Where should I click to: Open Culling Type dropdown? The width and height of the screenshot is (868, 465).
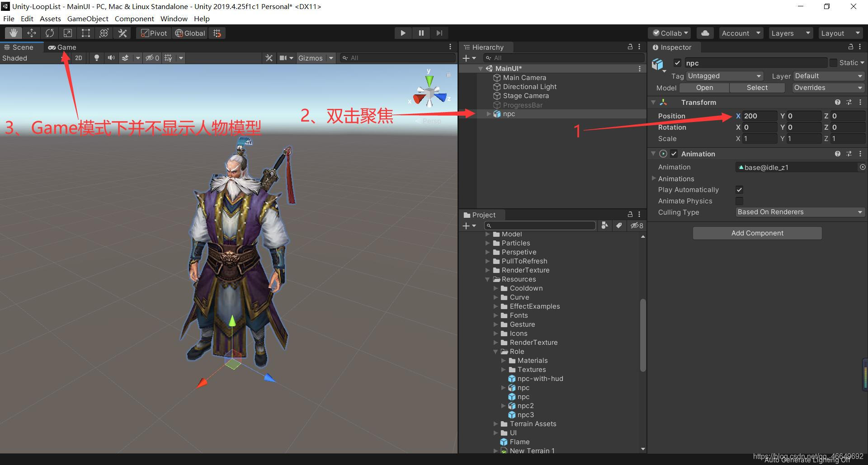(800, 212)
